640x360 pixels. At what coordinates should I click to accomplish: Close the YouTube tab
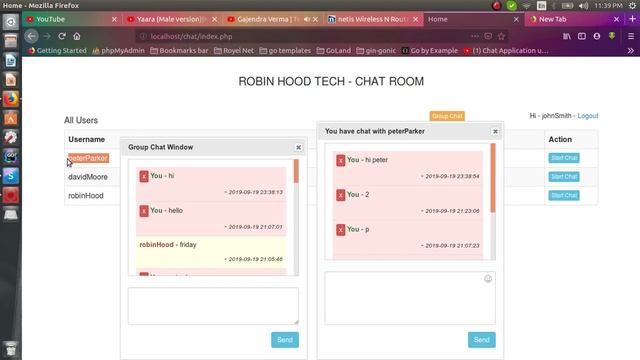point(114,19)
